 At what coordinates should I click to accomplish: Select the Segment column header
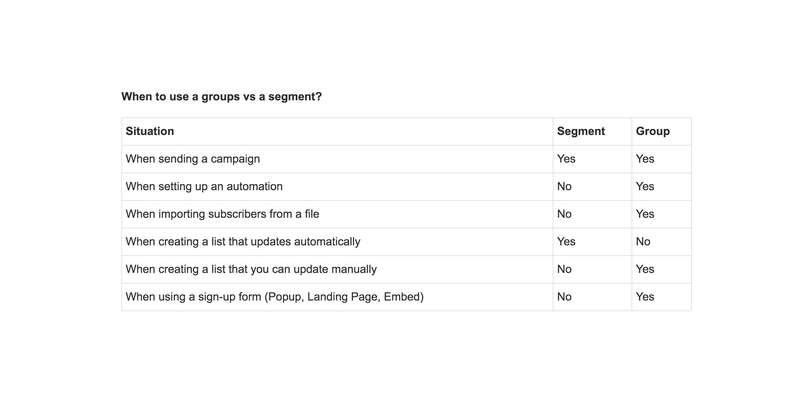[581, 131]
